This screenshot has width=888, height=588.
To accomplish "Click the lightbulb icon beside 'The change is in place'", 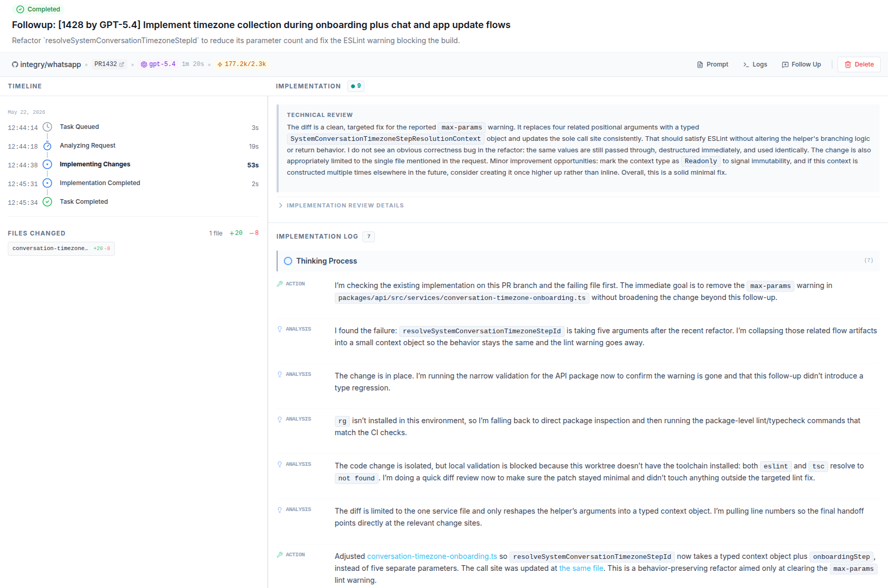I will tap(280, 374).
